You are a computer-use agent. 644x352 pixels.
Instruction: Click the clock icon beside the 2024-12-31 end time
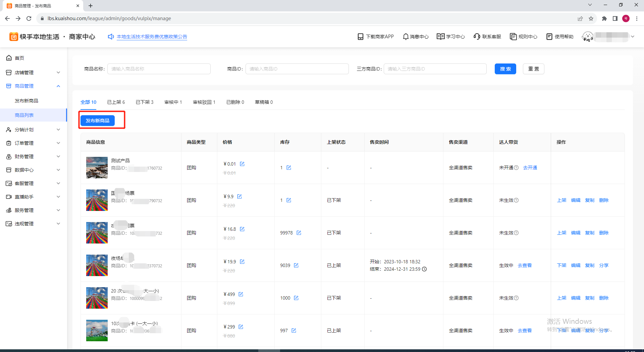[424, 269]
